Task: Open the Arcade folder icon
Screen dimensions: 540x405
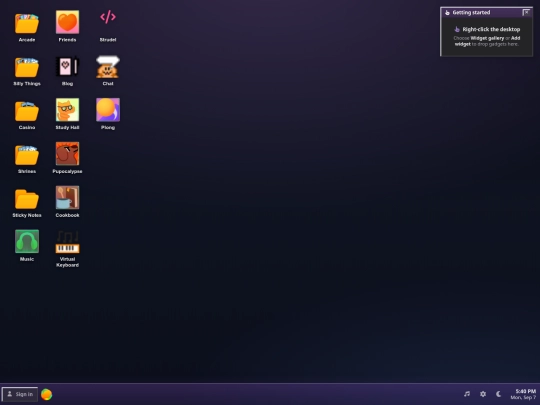Action: 27,23
